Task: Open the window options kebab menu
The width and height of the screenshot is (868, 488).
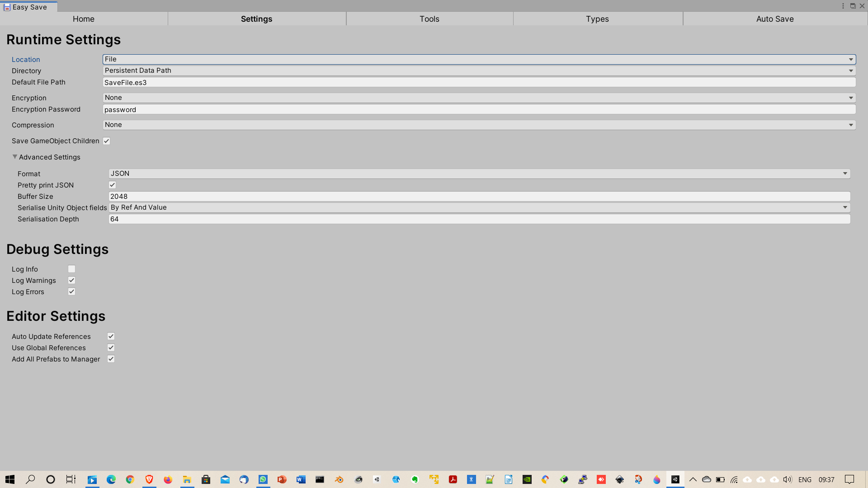Action: point(843,6)
